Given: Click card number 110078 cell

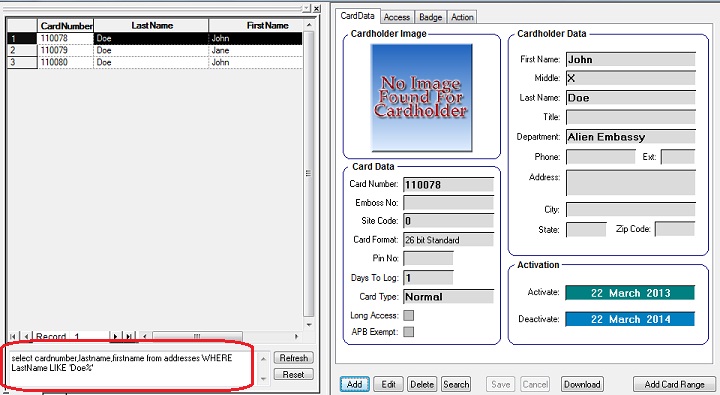Looking at the screenshot, I should [x=66, y=38].
